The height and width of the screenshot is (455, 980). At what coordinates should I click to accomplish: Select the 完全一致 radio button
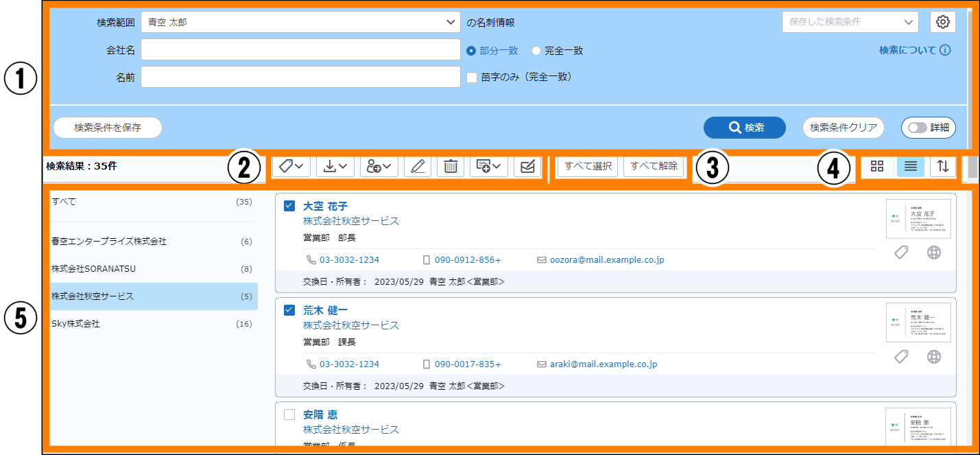tap(536, 51)
